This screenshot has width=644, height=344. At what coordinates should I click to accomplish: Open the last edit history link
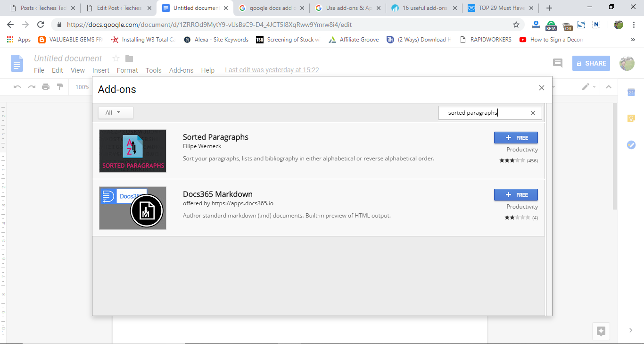point(272,70)
